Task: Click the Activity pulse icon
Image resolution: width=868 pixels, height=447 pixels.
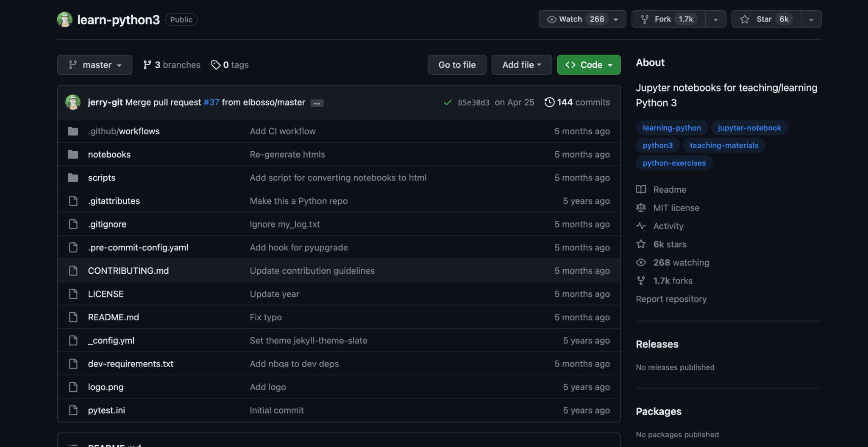Action: point(641,226)
